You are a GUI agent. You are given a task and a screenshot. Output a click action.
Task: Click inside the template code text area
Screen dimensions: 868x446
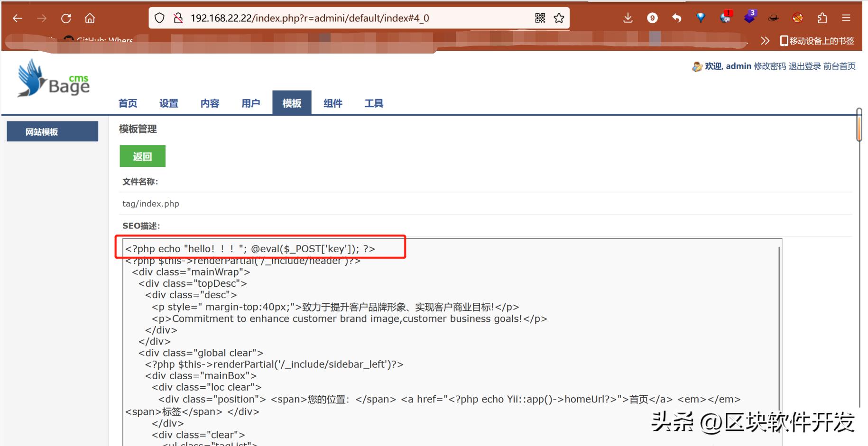tap(452, 341)
